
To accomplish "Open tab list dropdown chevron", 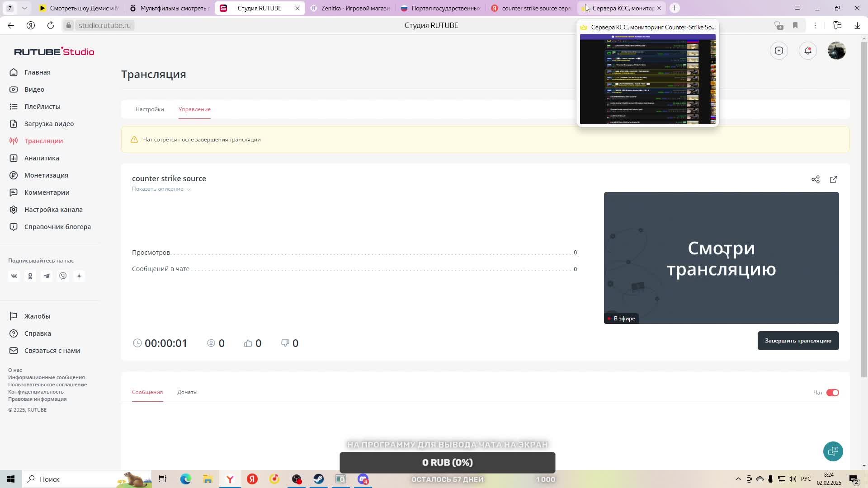I will tap(24, 8).
